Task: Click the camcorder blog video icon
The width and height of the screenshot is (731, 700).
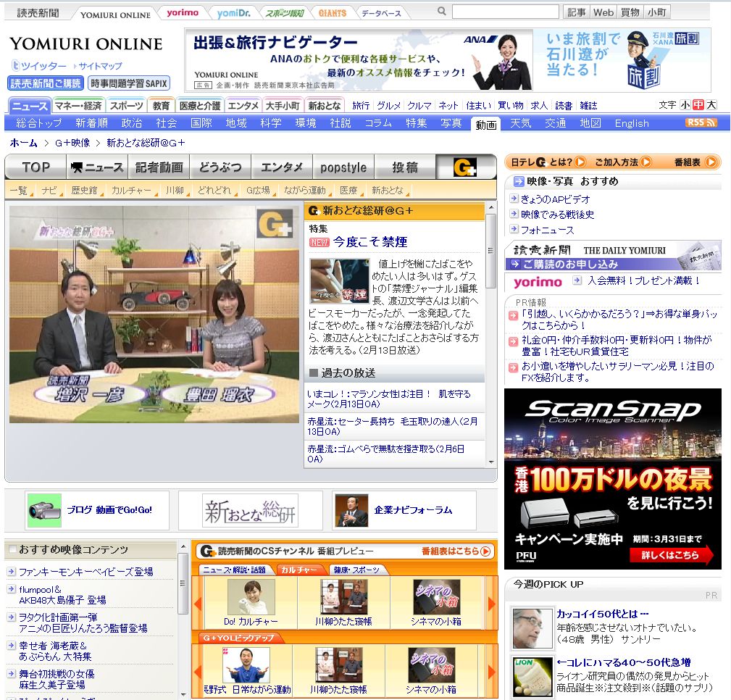Action: [44, 510]
